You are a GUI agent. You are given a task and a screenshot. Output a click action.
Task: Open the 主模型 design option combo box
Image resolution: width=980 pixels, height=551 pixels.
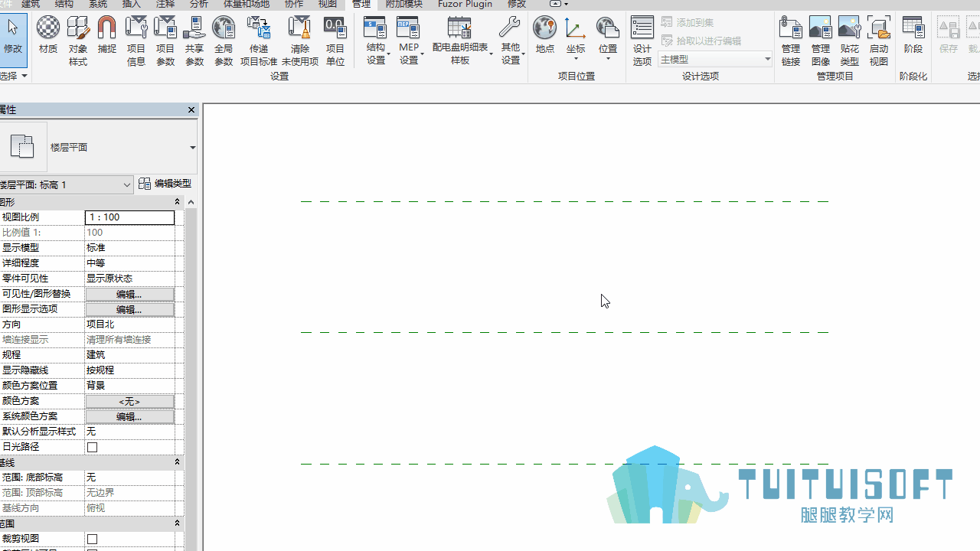pos(715,59)
